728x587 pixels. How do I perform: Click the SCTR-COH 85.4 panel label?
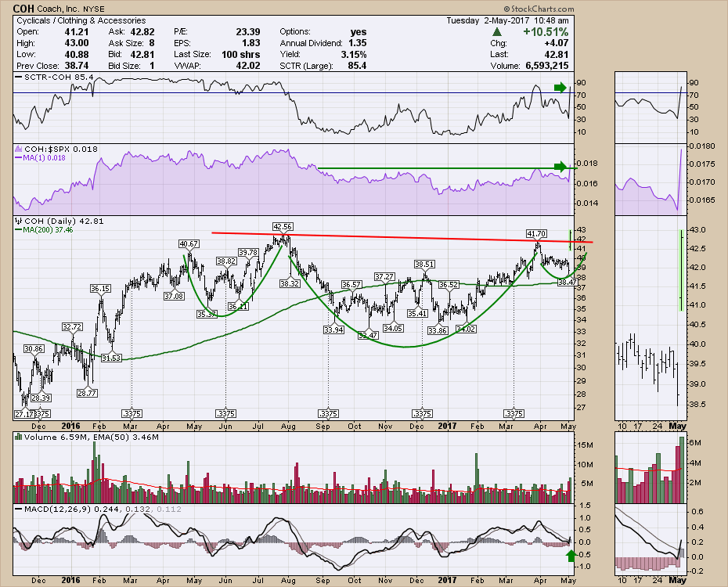[59, 77]
